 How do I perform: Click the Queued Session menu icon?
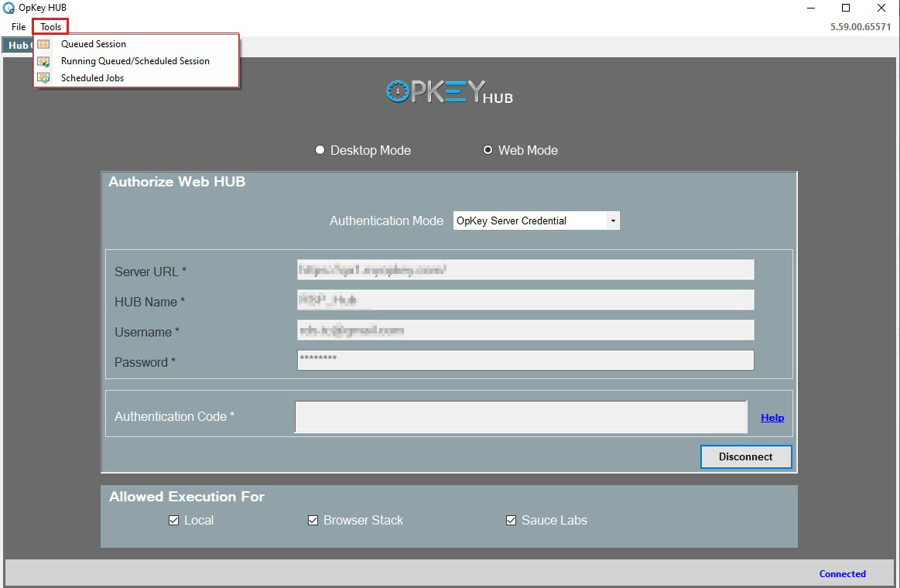point(44,44)
